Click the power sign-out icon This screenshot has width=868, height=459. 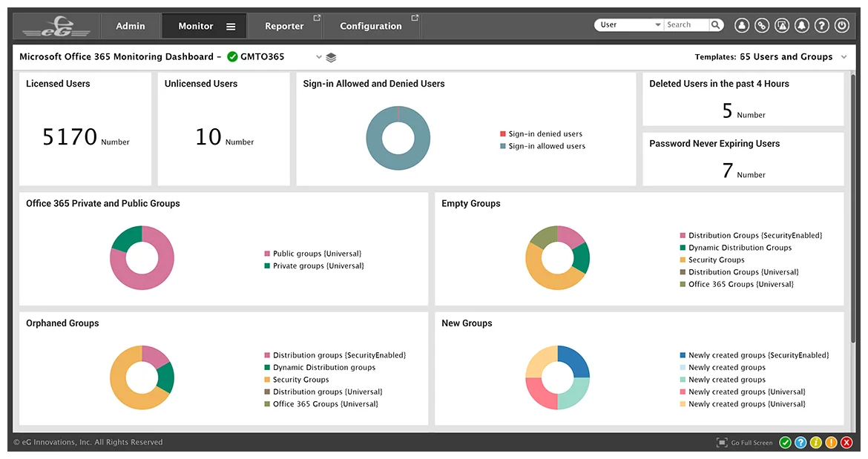841,25
